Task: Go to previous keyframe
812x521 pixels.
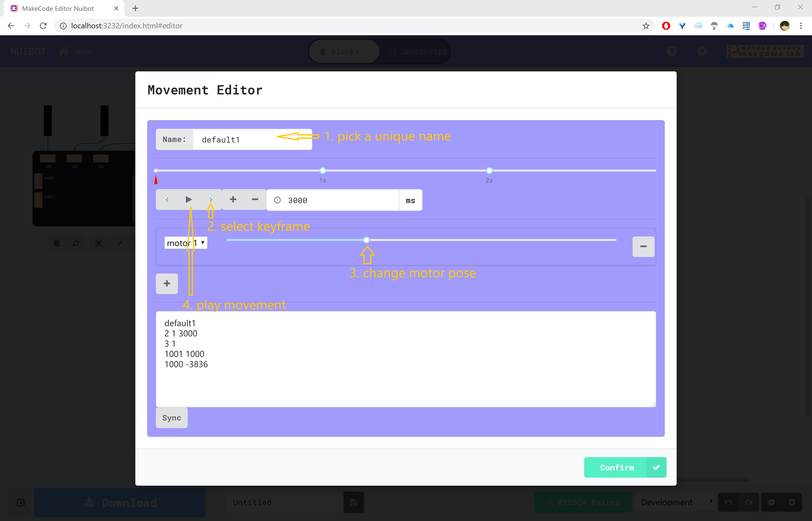Action: [x=167, y=200]
